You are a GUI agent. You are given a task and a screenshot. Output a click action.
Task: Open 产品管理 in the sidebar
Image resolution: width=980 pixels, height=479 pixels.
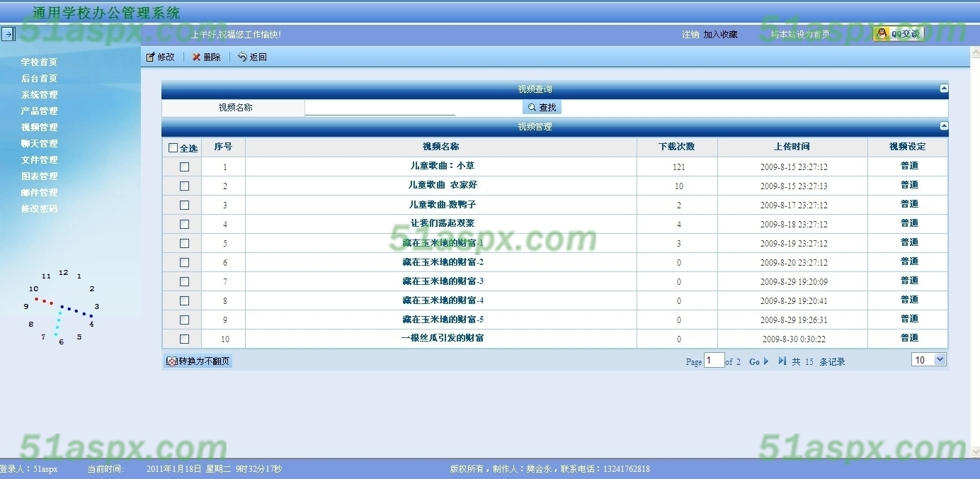click(39, 111)
